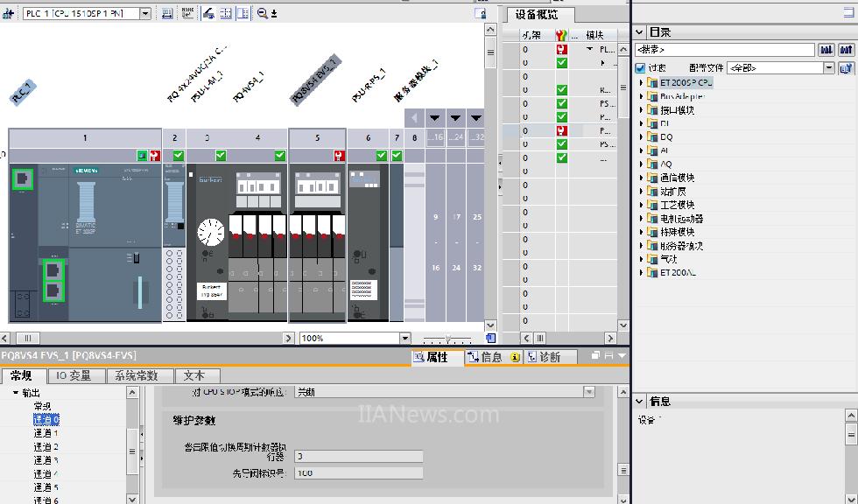
Task: Click the network view icon left of PLC selector
Action: tap(9, 13)
